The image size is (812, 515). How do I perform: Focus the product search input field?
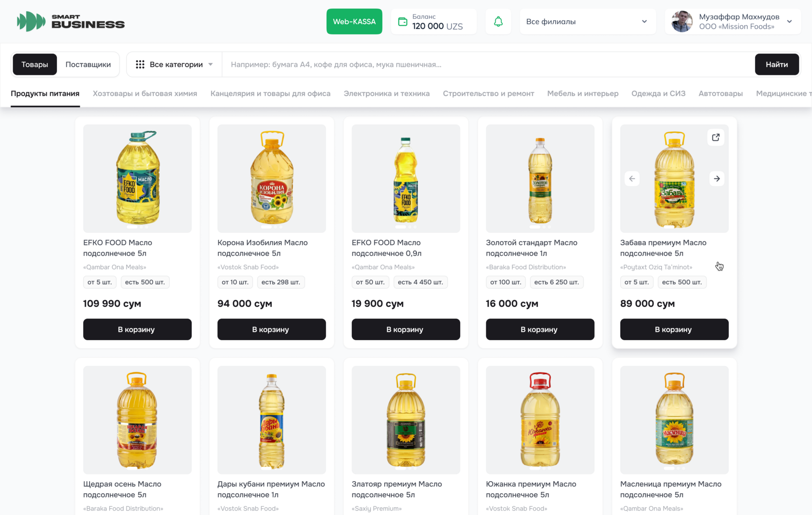tap(488, 64)
